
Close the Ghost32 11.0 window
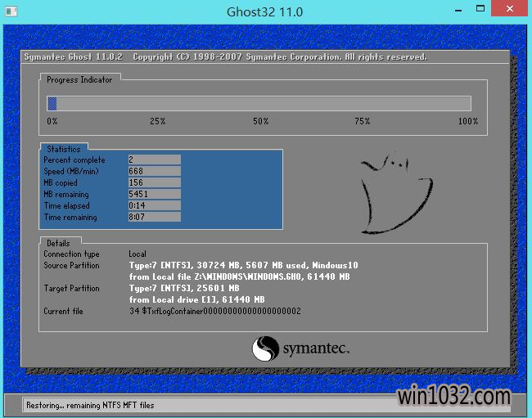point(511,11)
